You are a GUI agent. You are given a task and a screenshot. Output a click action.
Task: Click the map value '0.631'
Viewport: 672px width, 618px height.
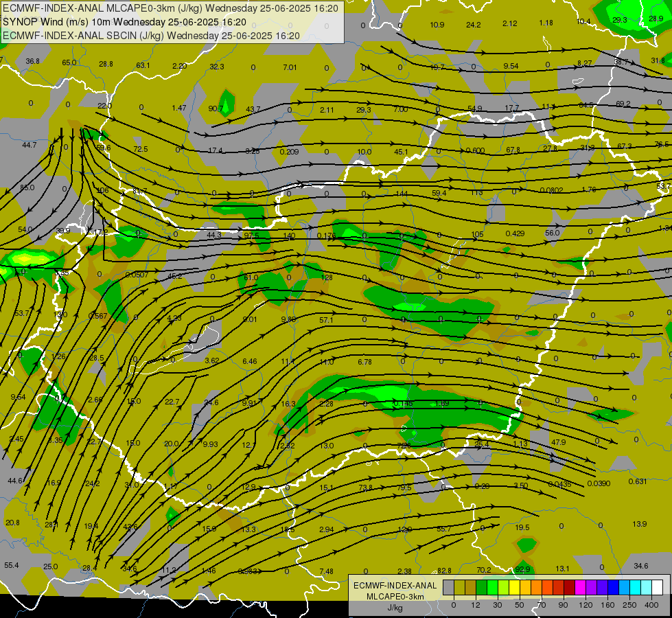[638, 481]
